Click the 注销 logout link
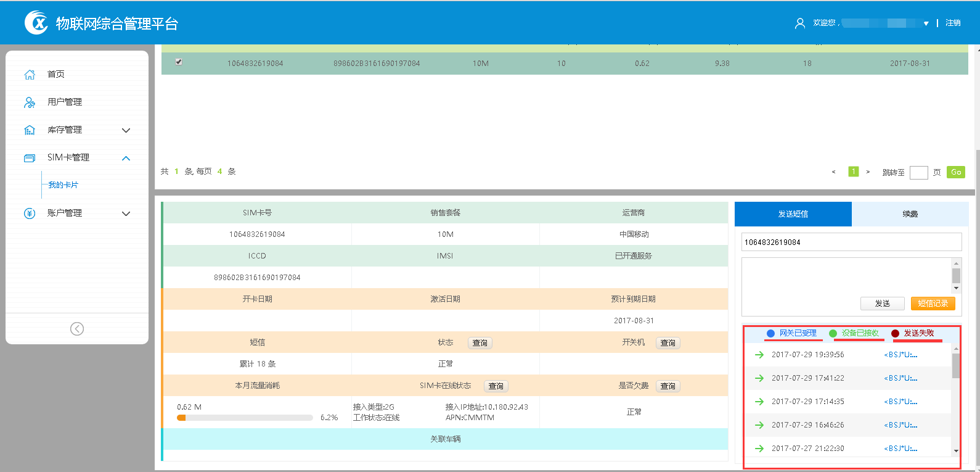Screen dimensions: 980x472 click(953, 23)
